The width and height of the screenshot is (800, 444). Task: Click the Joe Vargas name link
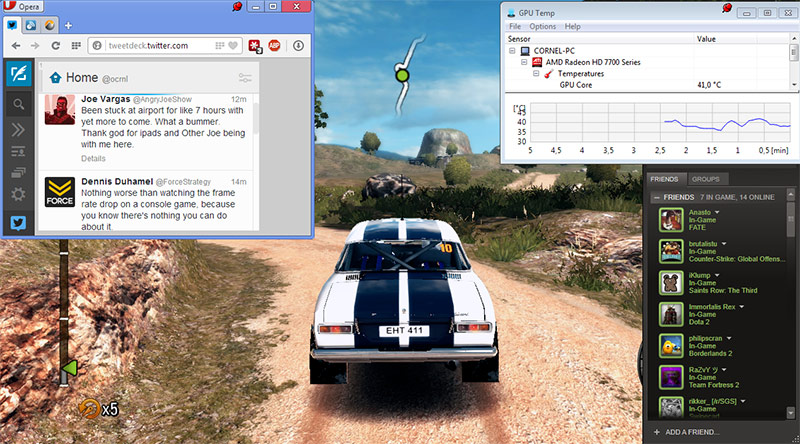[106, 99]
